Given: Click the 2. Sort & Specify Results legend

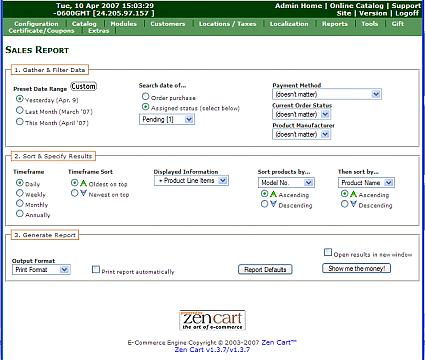Looking at the screenshot, I should [x=53, y=156].
